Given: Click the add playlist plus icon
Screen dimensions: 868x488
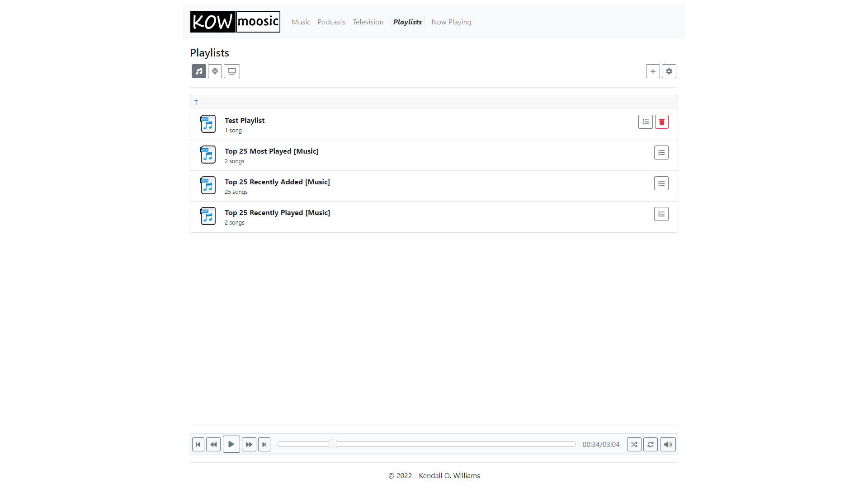Looking at the screenshot, I should pyautogui.click(x=653, y=71).
